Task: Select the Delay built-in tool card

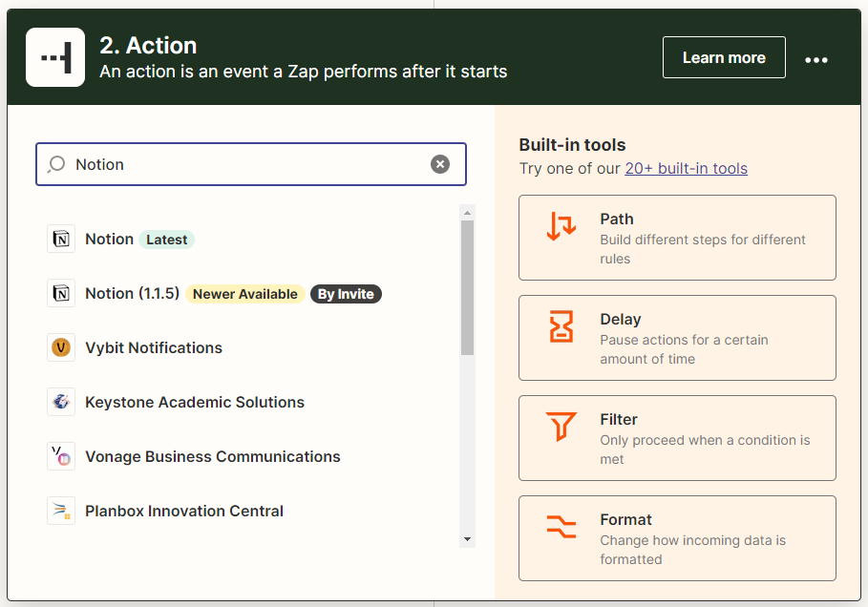Action: pyautogui.click(x=677, y=338)
